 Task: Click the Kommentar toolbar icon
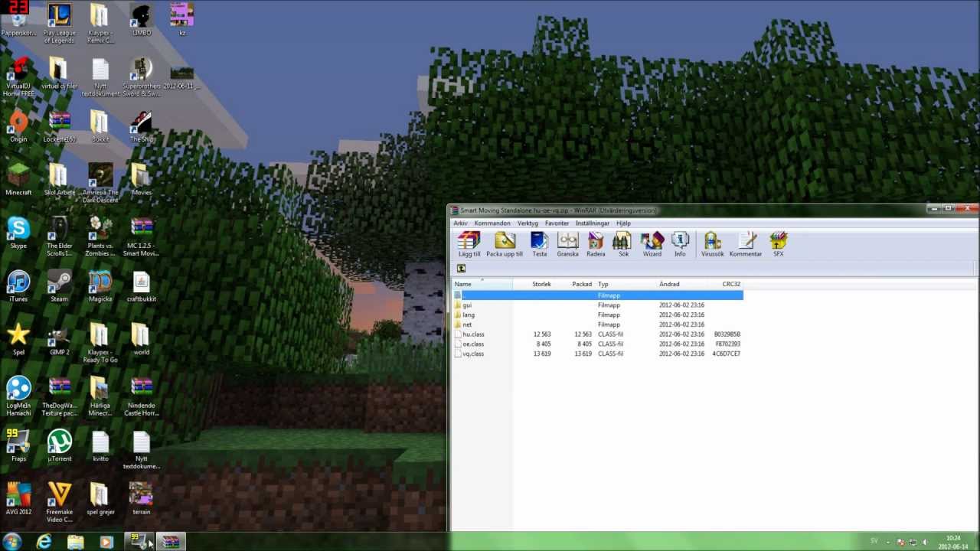click(x=746, y=244)
